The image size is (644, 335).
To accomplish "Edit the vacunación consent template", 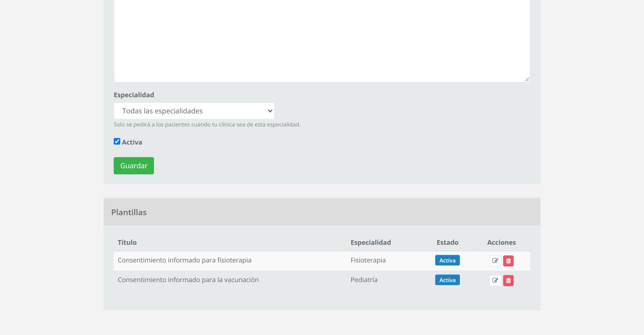I will pyautogui.click(x=495, y=280).
